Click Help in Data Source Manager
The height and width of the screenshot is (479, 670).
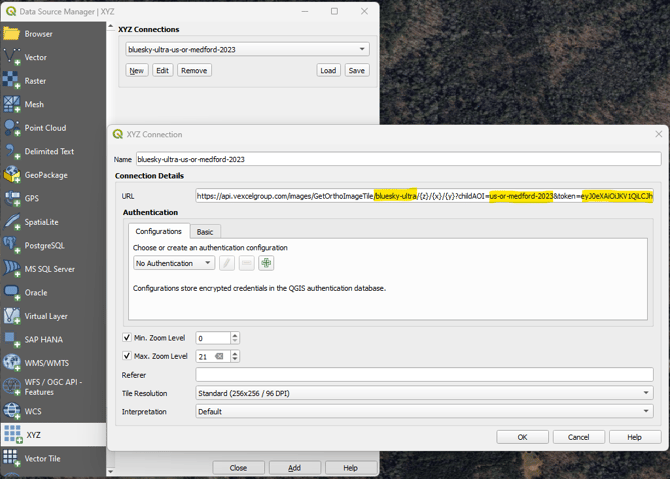[351, 468]
